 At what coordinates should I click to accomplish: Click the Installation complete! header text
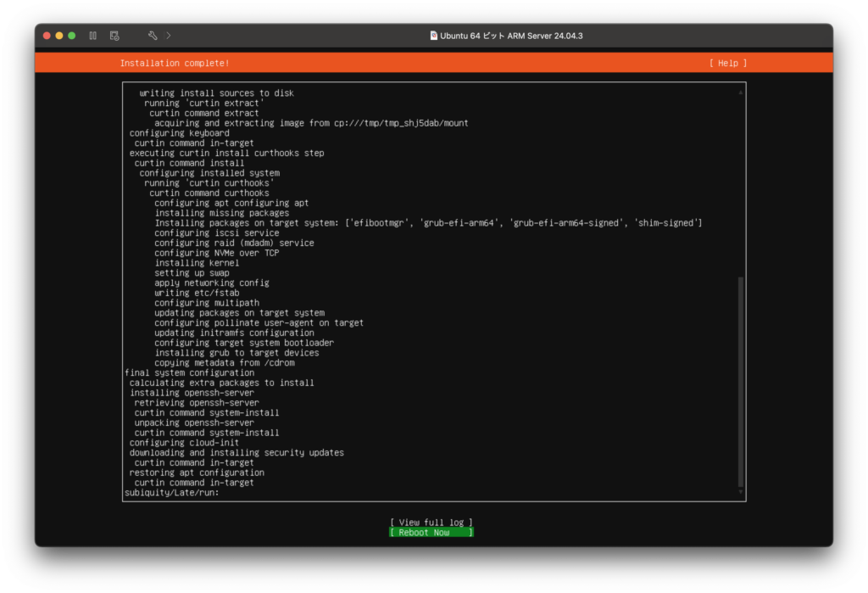[x=175, y=63]
